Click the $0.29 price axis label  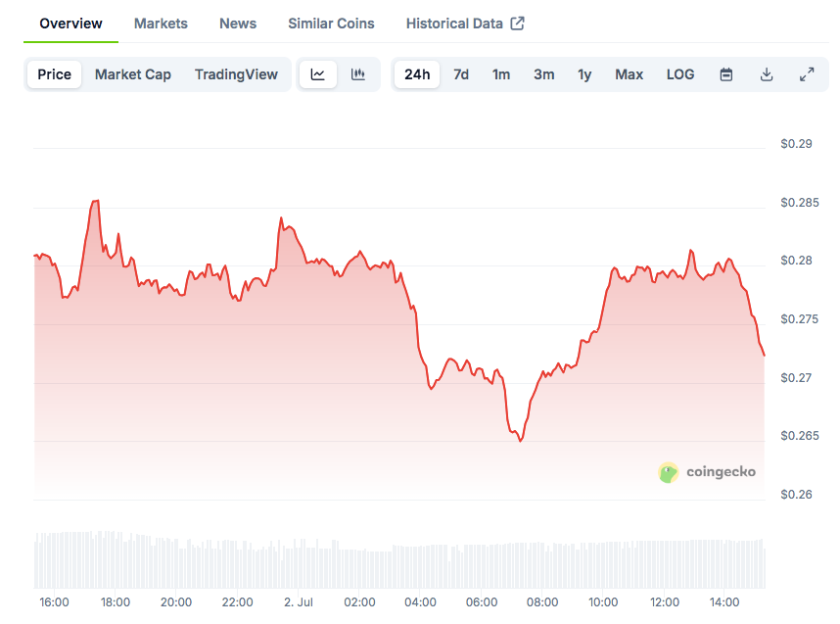click(796, 144)
